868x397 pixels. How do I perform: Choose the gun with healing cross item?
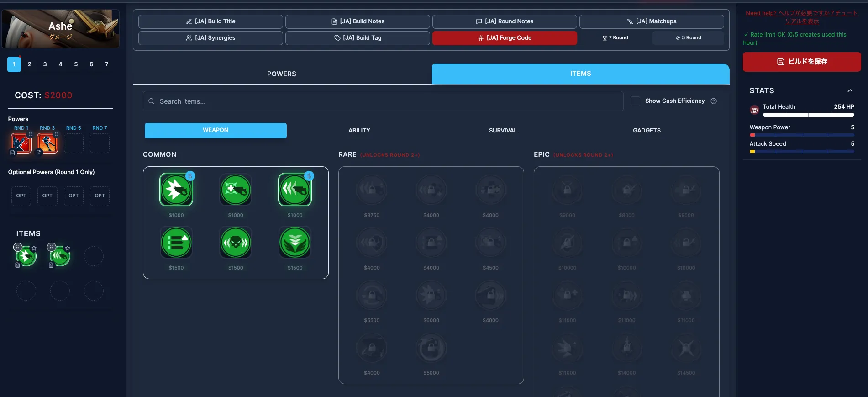point(236,190)
